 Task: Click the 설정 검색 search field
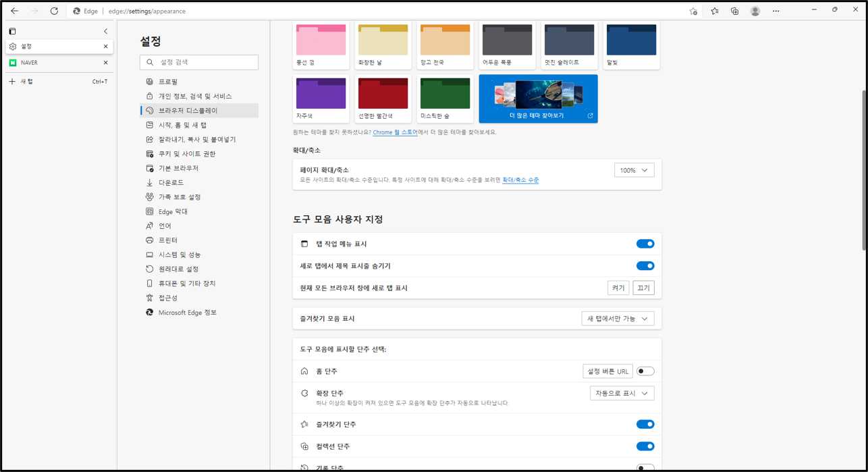pyautogui.click(x=199, y=62)
